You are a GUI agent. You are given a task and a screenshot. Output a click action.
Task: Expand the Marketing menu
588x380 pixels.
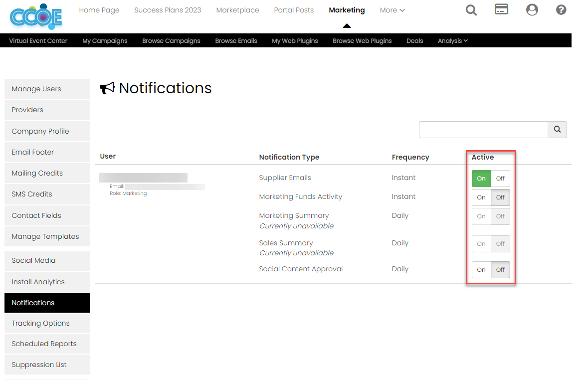[347, 9]
